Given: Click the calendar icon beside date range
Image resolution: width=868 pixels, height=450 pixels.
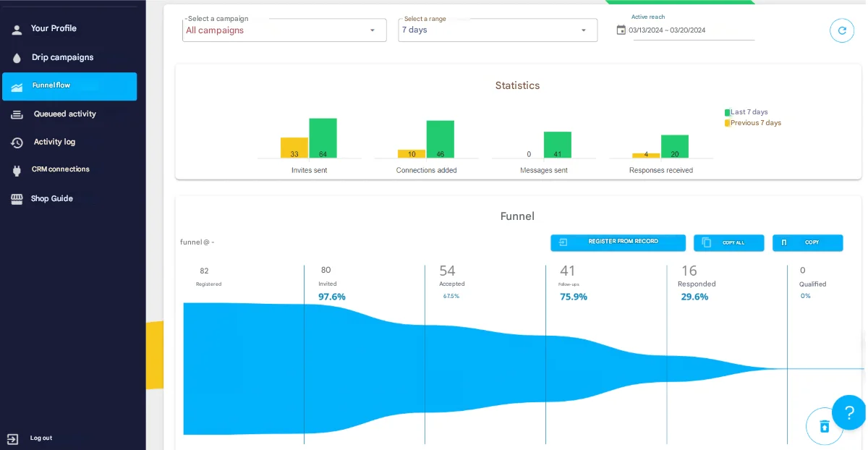Looking at the screenshot, I should click(x=621, y=30).
